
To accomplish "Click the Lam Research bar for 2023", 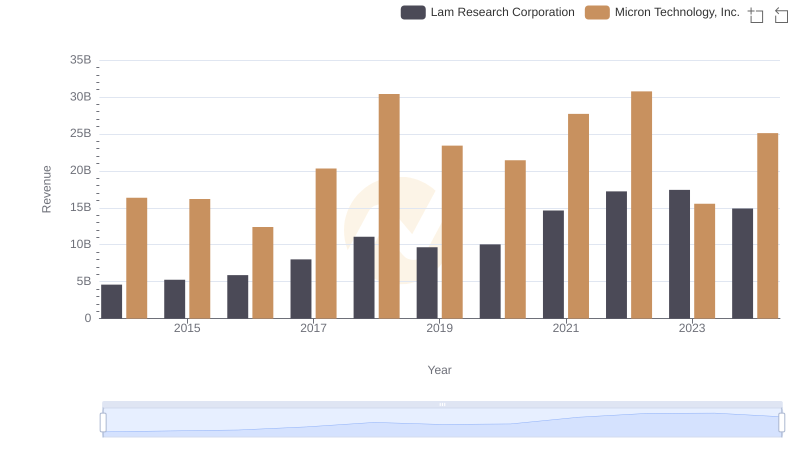I will pos(680,254).
